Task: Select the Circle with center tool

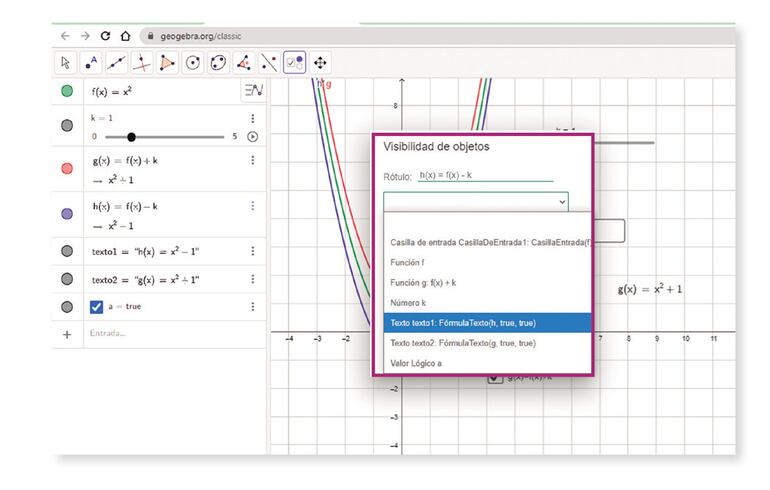Action: [193, 63]
